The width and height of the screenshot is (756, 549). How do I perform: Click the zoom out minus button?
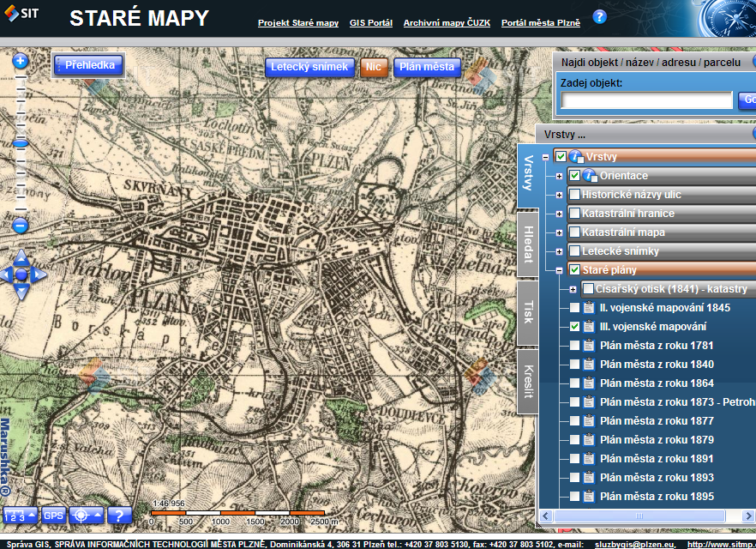pos(21,226)
